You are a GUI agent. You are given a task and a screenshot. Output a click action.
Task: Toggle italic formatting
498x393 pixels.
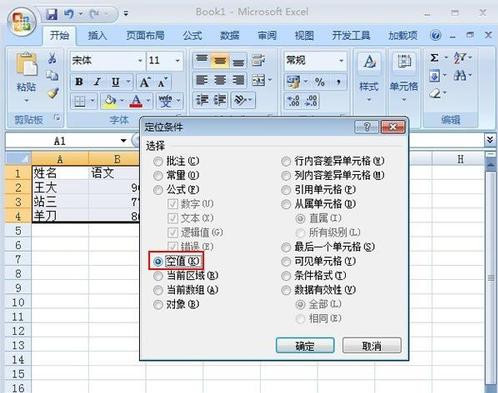[x=97, y=82]
